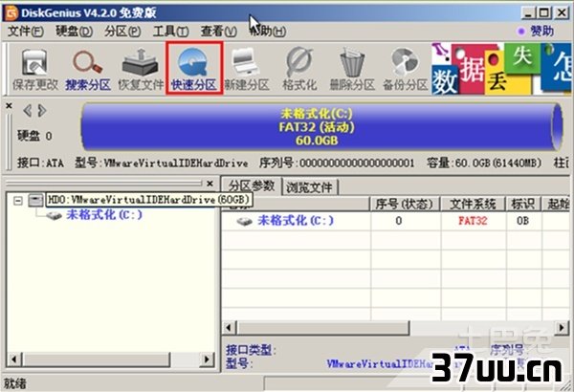Create a New Partition (新建分区)
574x392 pixels.
(x=247, y=70)
